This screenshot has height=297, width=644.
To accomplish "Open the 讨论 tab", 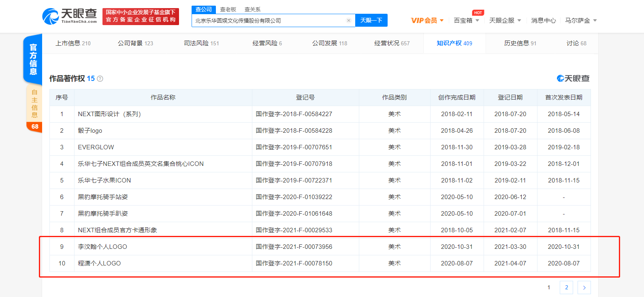I will (576, 43).
